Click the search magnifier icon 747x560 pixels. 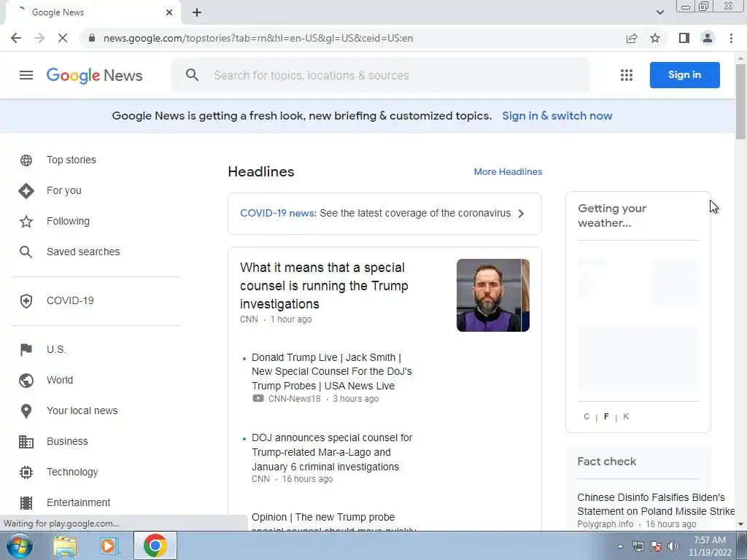[x=192, y=75]
